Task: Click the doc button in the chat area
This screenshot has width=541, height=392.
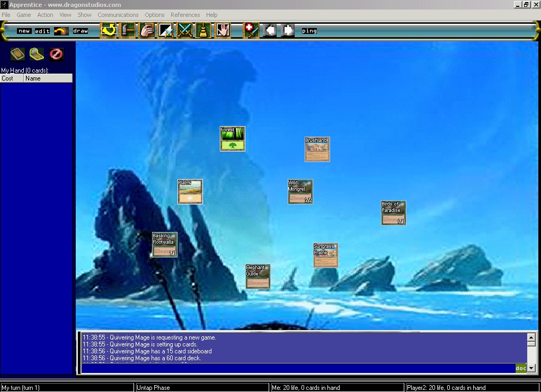Action: (521, 368)
